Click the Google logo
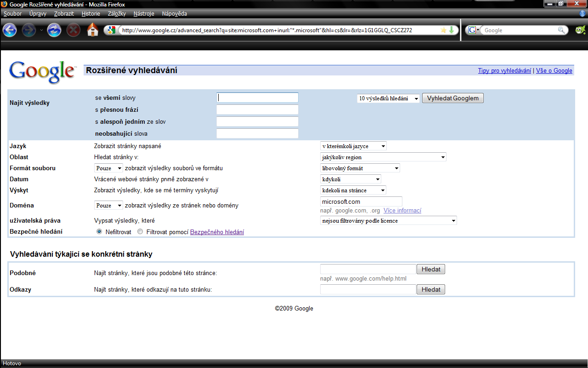The height and width of the screenshot is (368, 588). tap(42, 72)
